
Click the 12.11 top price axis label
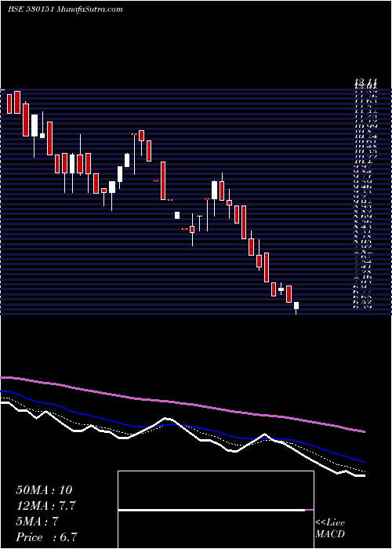pos(366,82)
